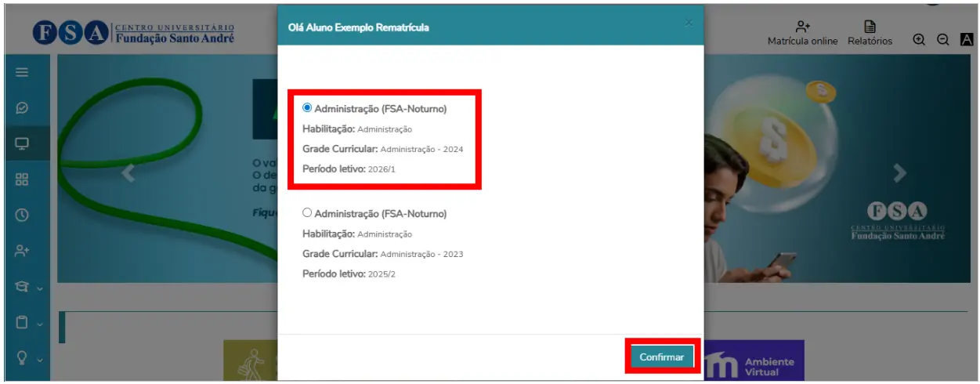Expand the lightbulb sidebar menu
Image resolution: width=980 pixels, height=384 pixels.
tap(27, 358)
